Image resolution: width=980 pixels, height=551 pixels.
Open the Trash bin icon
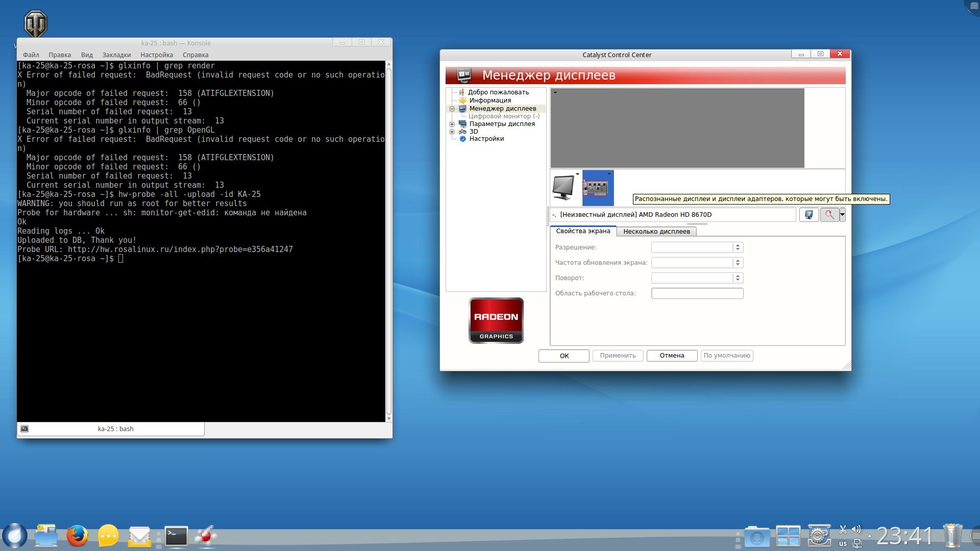(952, 536)
